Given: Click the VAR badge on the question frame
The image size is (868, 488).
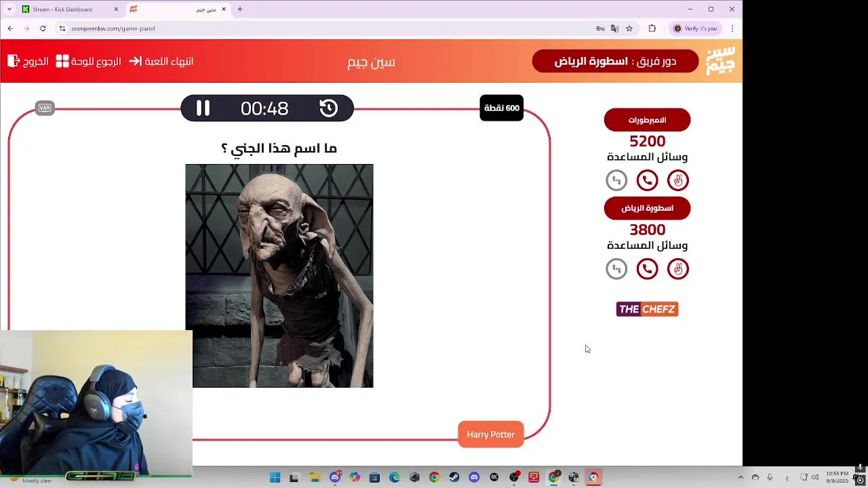Looking at the screenshot, I should tap(45, 108).
